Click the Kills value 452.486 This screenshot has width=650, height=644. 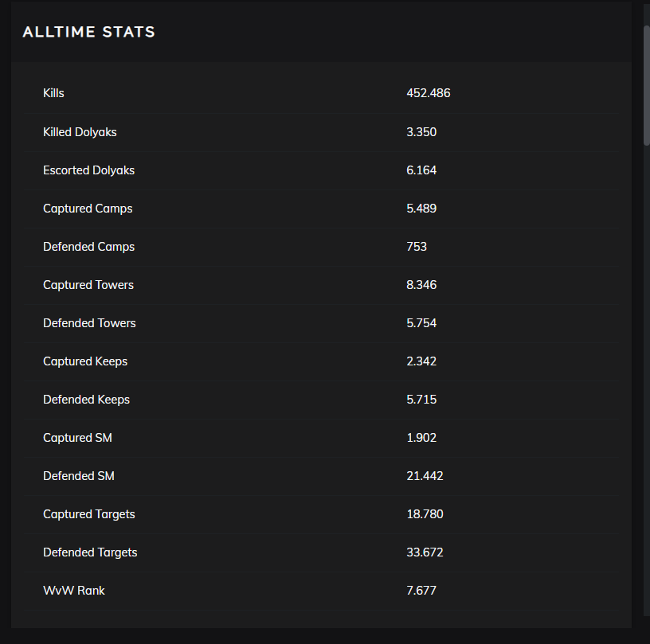pos(428,93)
